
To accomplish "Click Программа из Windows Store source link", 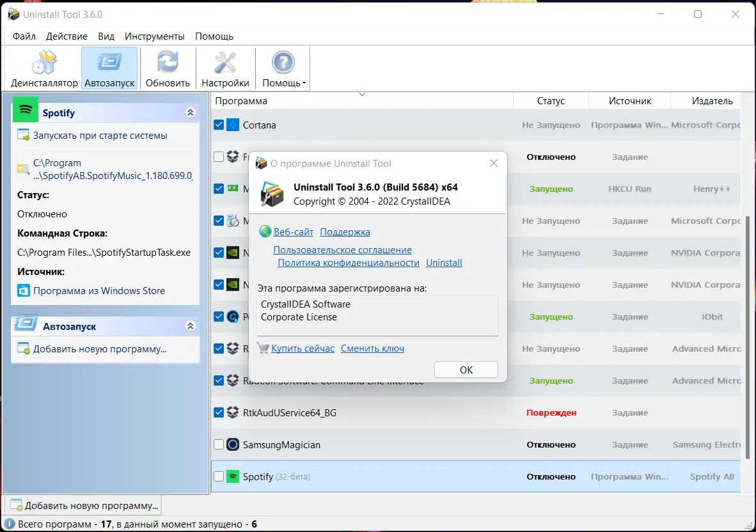I will (x=99, y=290).
